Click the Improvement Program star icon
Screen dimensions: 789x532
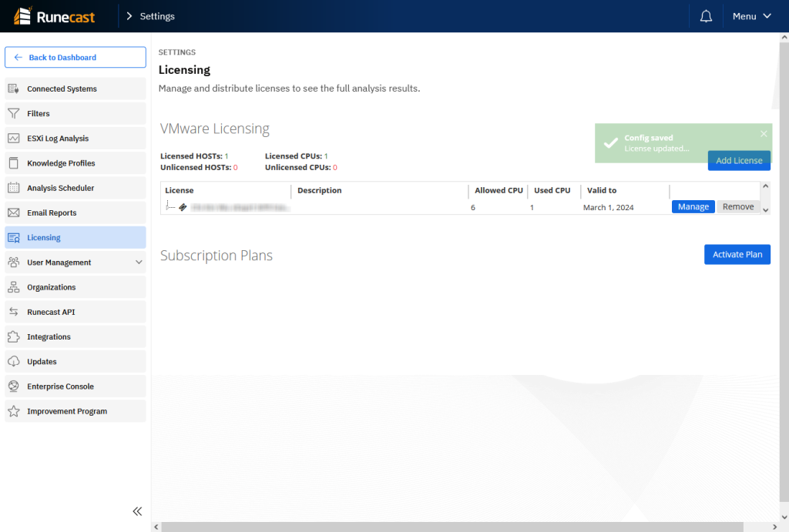click(x=14, y=411)
